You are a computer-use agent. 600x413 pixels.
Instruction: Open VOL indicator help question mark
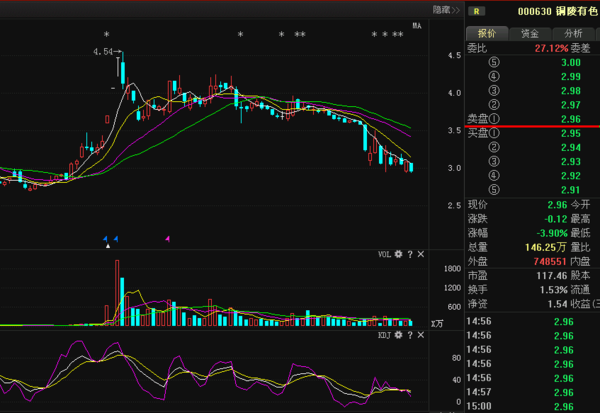tap(410, 254)
